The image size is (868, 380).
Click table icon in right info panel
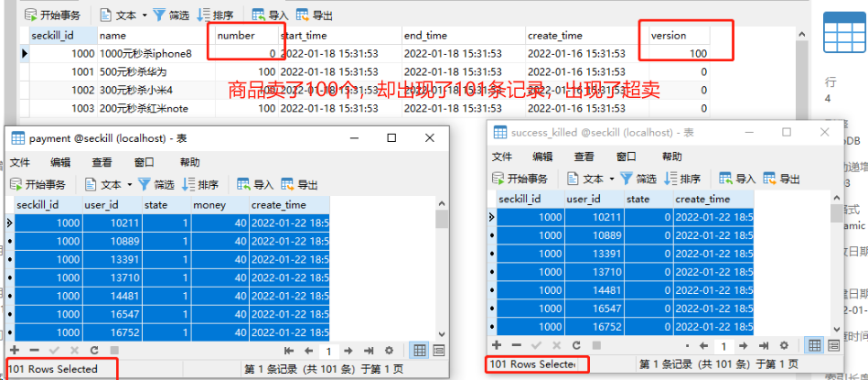[843, 32]
